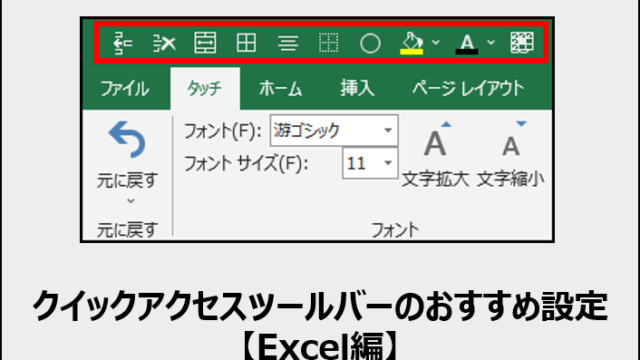Switch to the ホーム tab

[280, 89]
